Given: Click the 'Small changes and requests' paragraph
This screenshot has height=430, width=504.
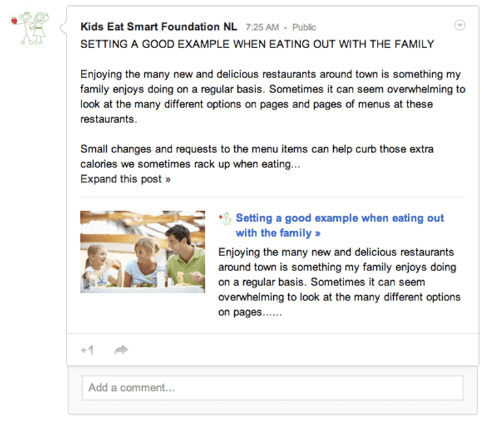Looking at the screenshot, I should (257, 156).
